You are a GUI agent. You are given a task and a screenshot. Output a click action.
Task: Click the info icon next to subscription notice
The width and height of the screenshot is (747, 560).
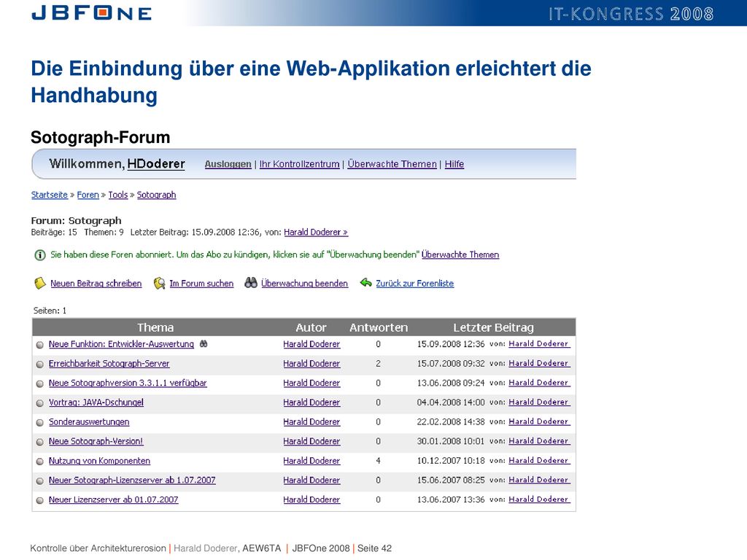[40, 254]
